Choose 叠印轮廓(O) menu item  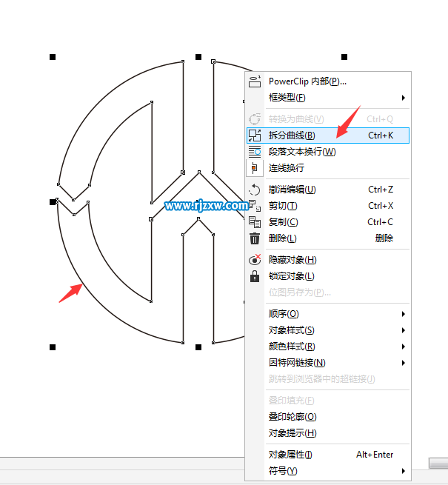pos(328,417)
